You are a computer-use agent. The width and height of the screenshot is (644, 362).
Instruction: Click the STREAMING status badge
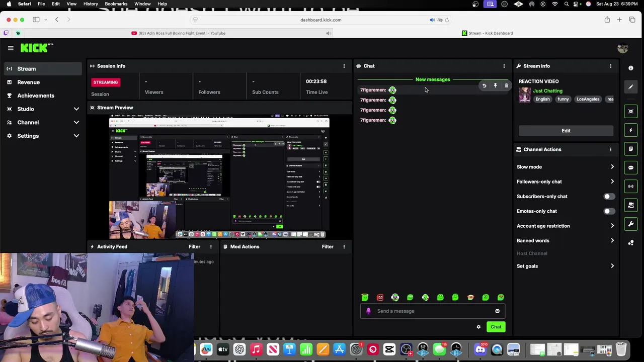point(106,82)
